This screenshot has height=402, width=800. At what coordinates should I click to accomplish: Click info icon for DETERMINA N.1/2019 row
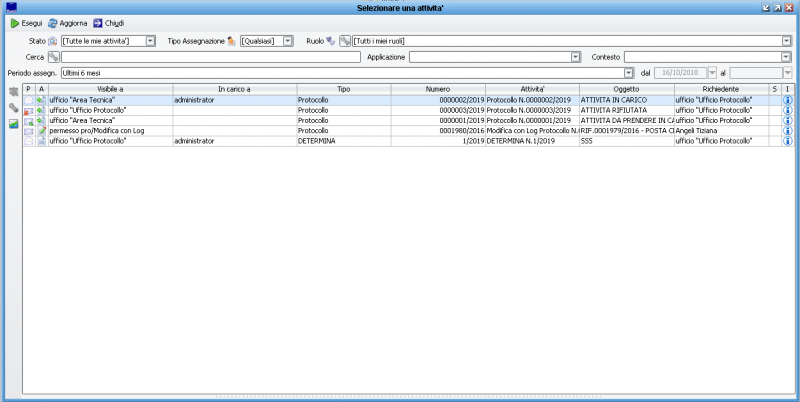click(x=787, y=141)
